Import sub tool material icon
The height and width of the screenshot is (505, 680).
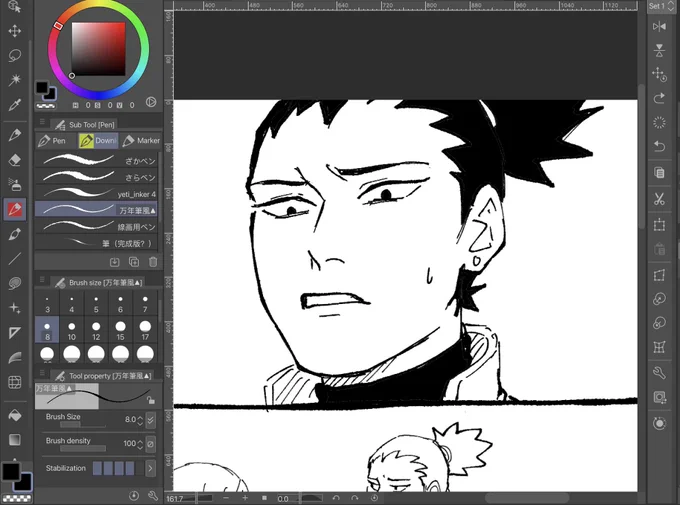(114, 262)
